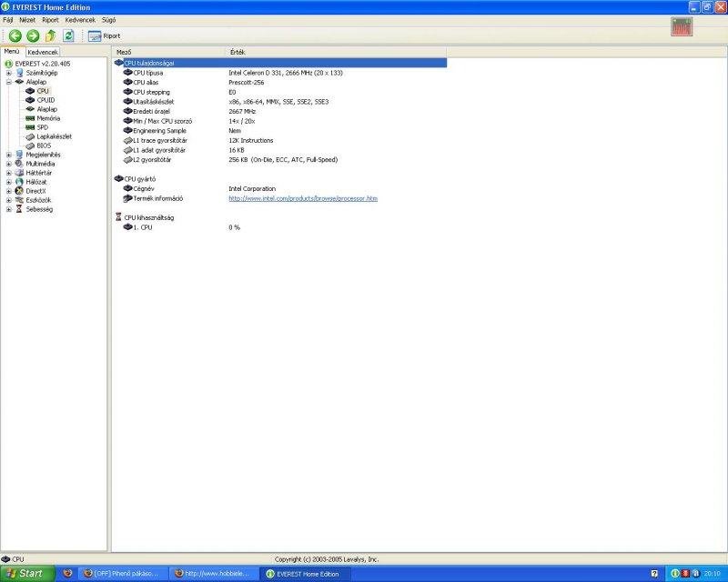Open the Kedvencek menu in menu bar
This screenshot has height=582, width=728.
pyautogui.click(x=80, y=20)
